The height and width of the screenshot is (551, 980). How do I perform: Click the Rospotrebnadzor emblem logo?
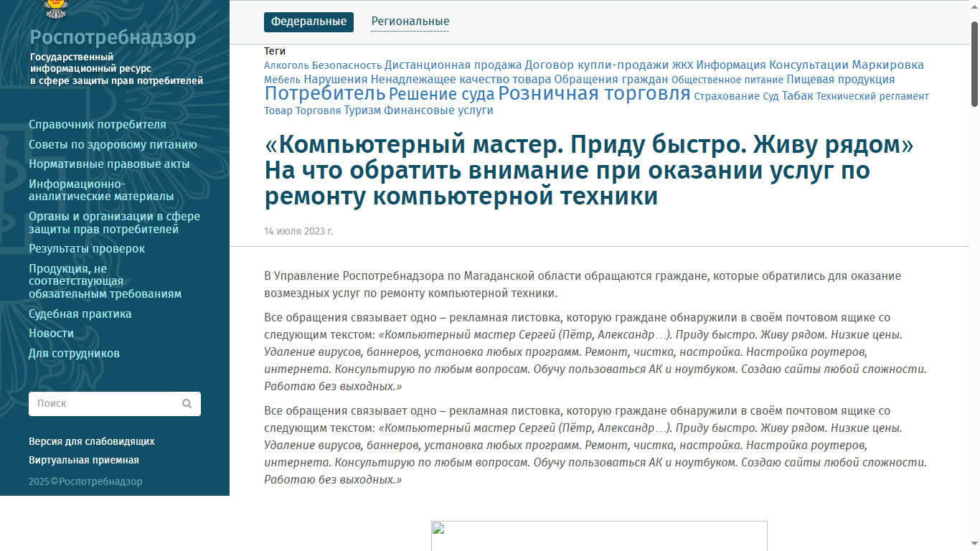[x=56, y=9]
